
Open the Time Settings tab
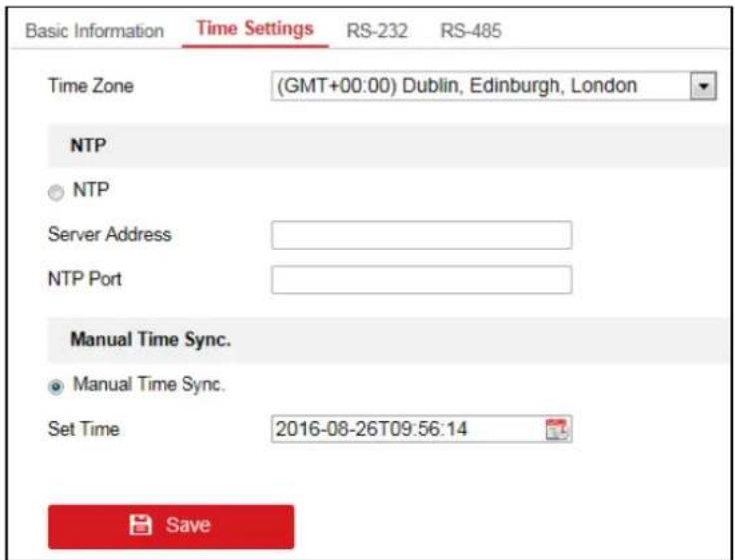[255, 29]
